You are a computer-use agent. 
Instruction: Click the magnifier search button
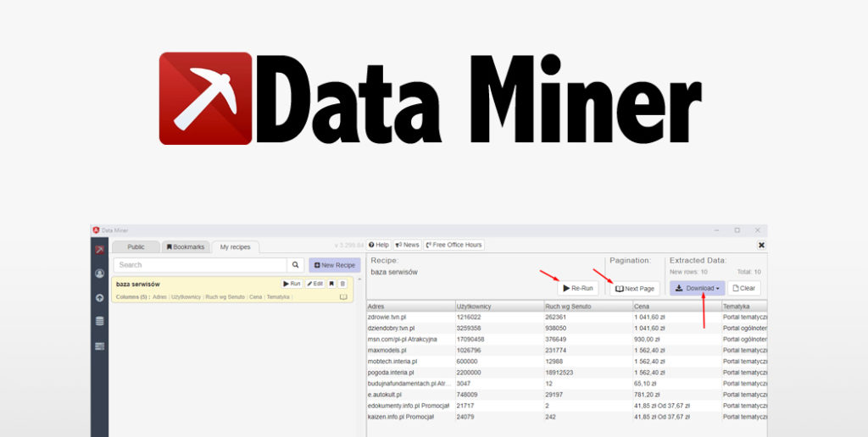(x=296, y=265)
